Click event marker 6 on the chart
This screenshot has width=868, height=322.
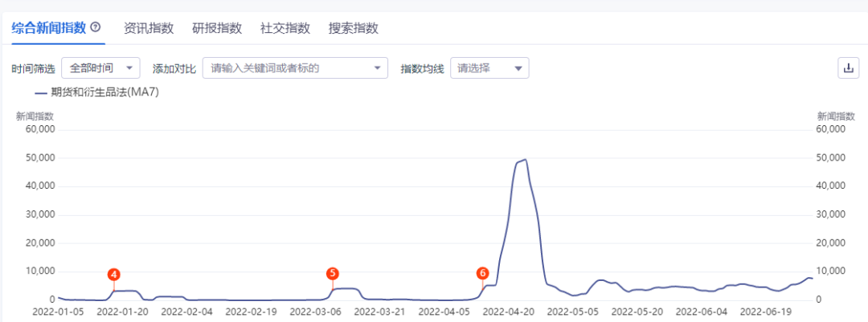[482, 273]
